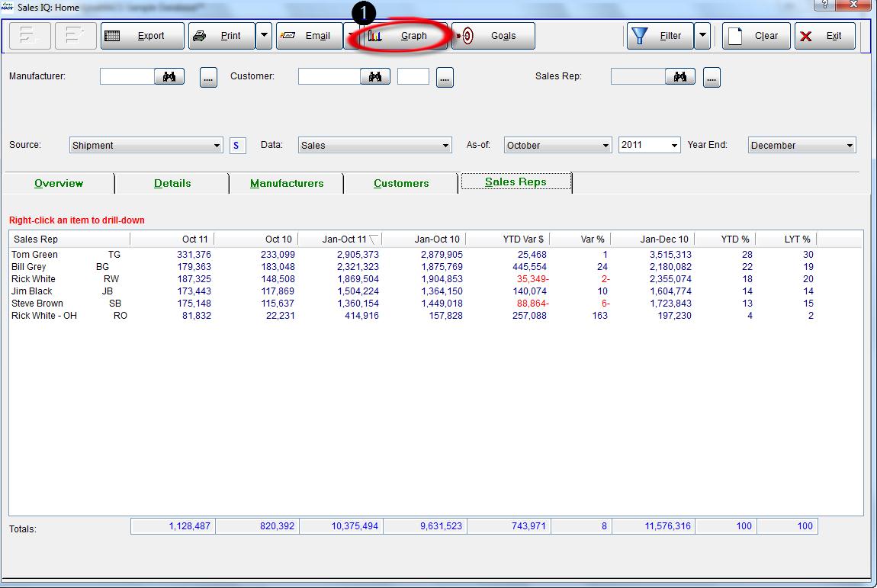This screenshot has width=877, height=588.
Task: Click the small second Customer field
Action: point(413,77)
